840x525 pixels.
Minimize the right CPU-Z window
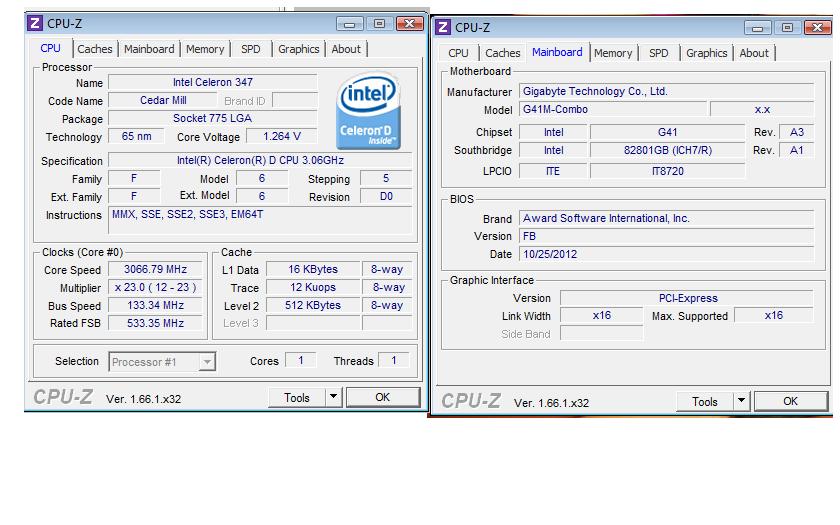758,27
